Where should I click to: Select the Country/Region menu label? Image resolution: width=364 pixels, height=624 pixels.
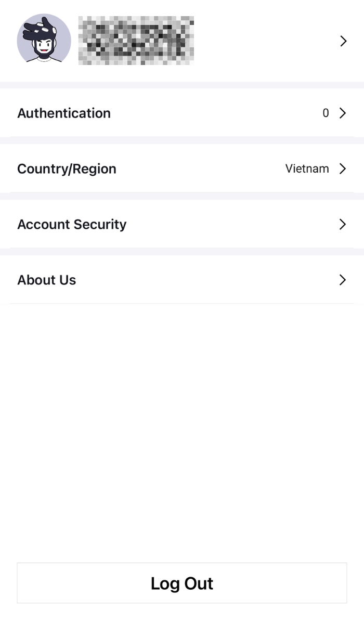[67, 168]
